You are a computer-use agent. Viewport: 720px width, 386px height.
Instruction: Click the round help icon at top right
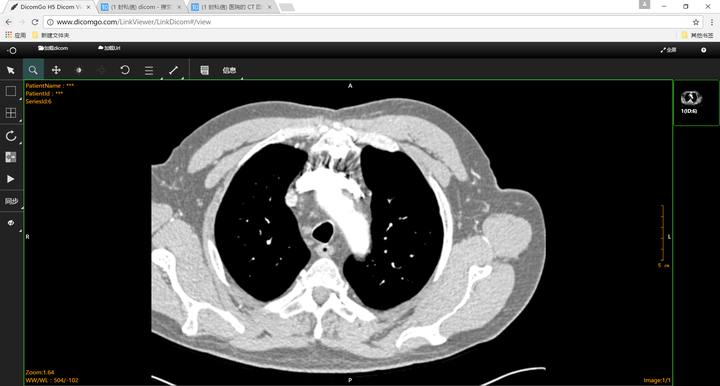pyautogui.click(x=703, y=50)
